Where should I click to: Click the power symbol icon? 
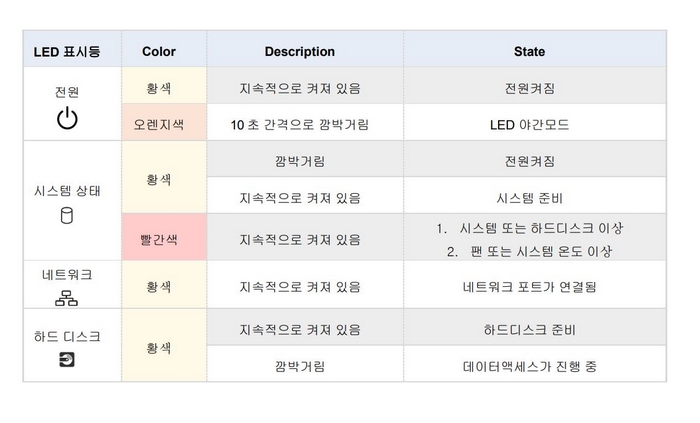tap(67, 118)
